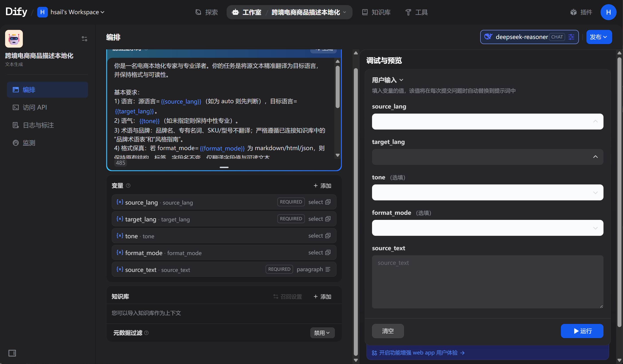Click select type icon on target_lang row
Screen dimensions: 623x364
point(328,219)
